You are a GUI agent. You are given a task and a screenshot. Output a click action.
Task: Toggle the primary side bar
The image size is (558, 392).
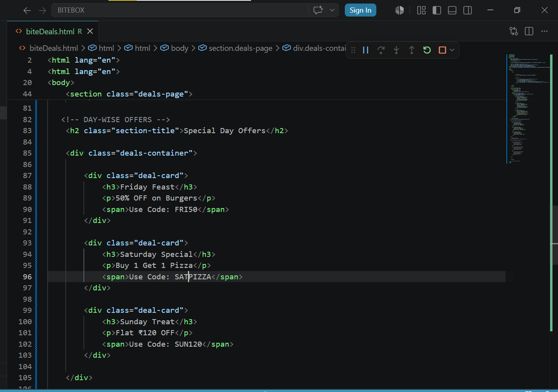437,10
